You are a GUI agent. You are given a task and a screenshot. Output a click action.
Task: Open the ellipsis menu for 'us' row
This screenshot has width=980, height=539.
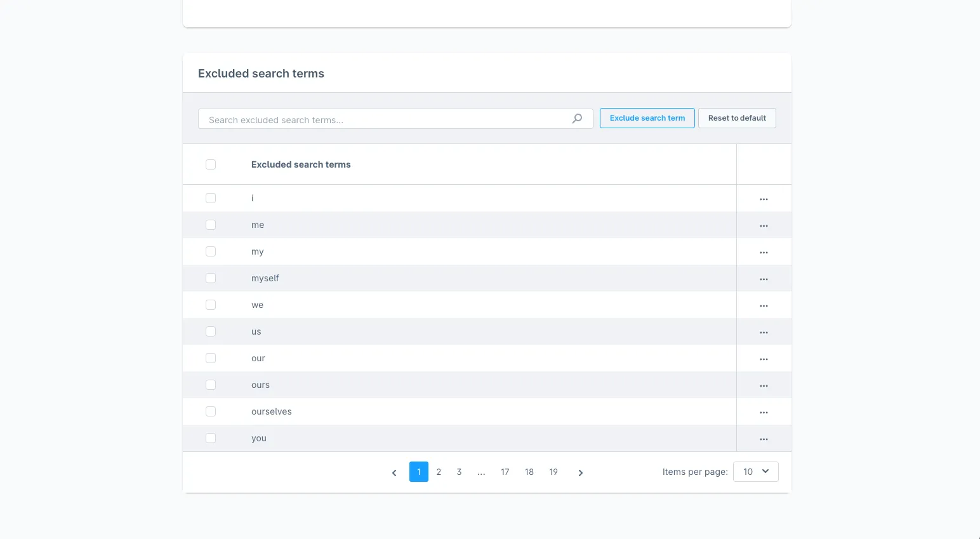764,332
